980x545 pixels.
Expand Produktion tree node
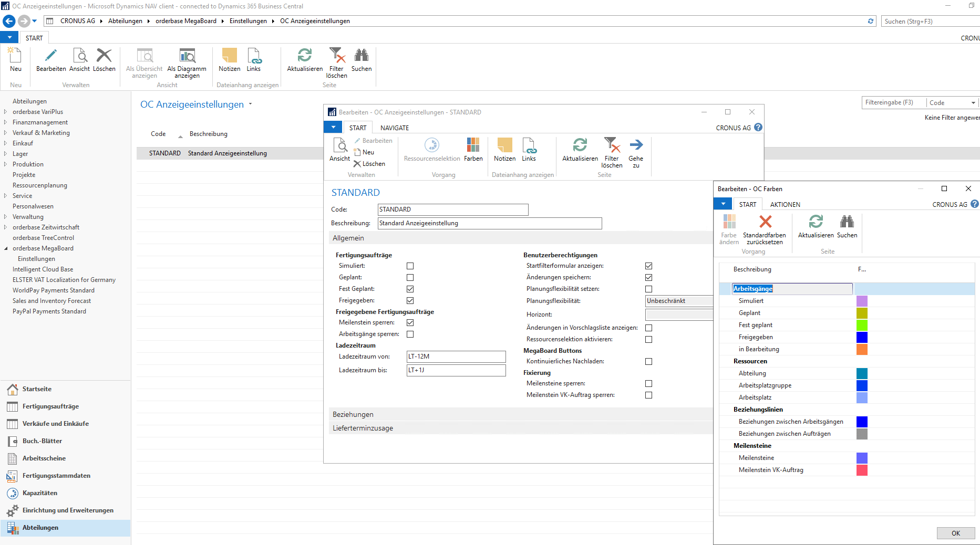tap(6, 164)
